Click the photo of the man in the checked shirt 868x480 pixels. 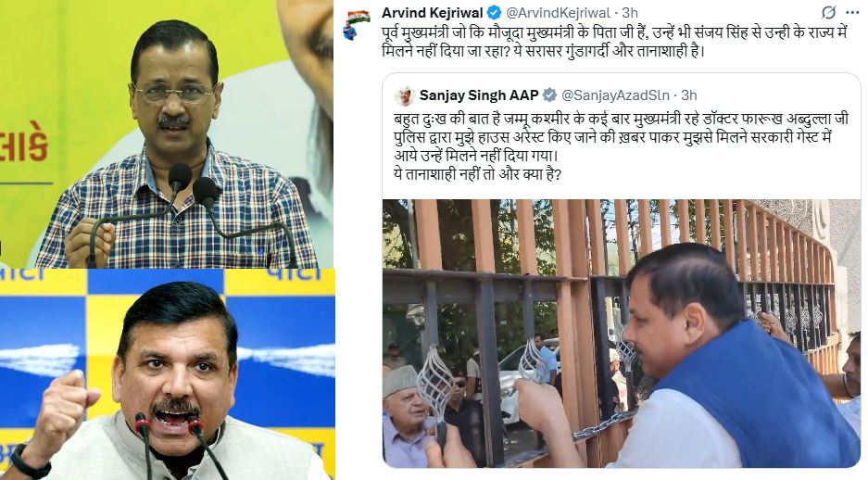pos(166,134)
